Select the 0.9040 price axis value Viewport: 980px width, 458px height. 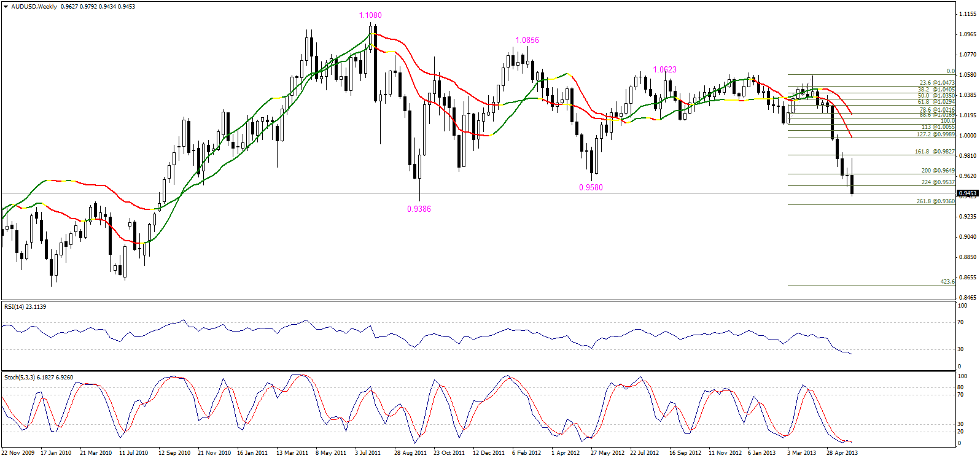[x=968, y=237]
